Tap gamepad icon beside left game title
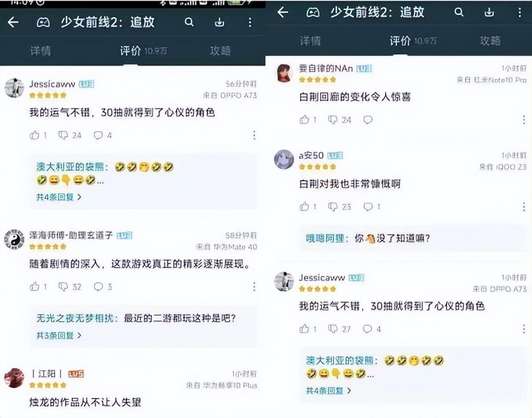This screenshot has width=532, height=418. (x=43, y=22)
